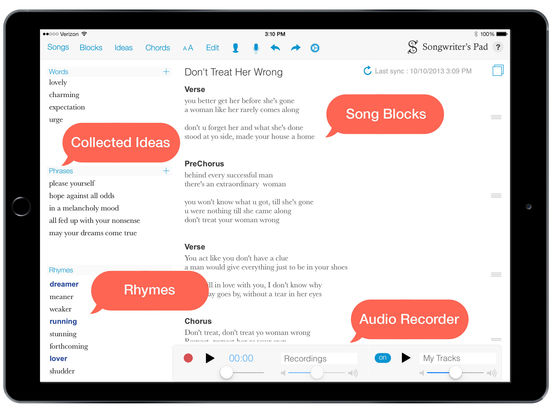The height and width of the screenshot is (414, 552).
Task: Select the Words section header
Action: tap(58, 72)
